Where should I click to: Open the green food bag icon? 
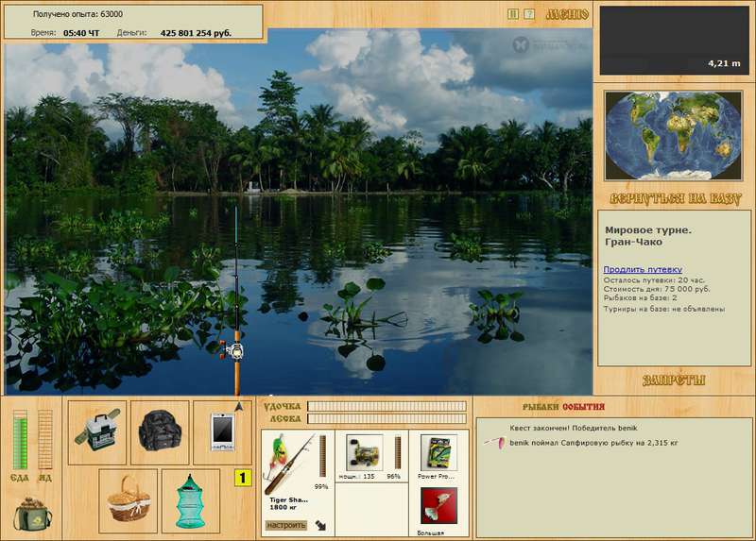click(x=33, y=514)
